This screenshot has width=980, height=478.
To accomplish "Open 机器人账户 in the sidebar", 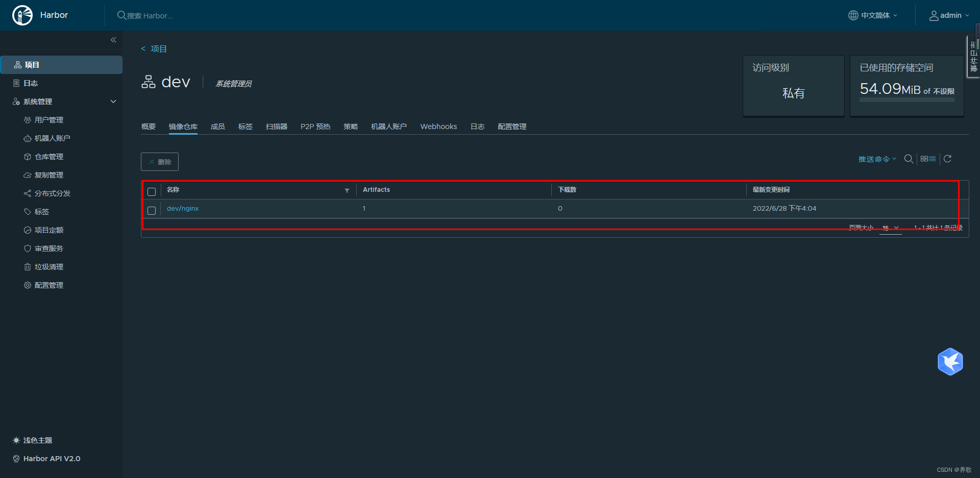I will tap(52, 138).
